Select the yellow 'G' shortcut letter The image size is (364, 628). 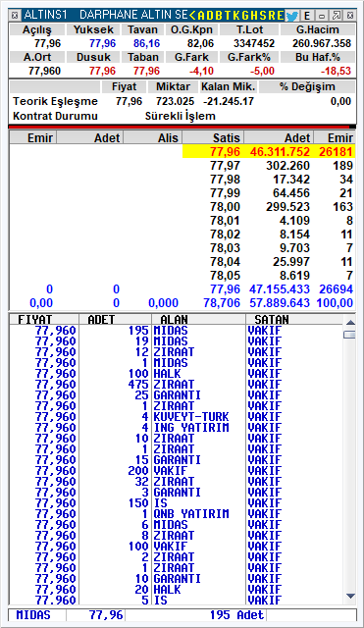coord(244,16)
